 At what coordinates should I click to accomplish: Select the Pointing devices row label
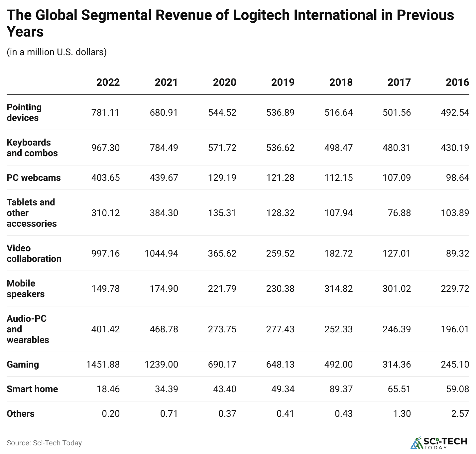[x=24, y=112]
